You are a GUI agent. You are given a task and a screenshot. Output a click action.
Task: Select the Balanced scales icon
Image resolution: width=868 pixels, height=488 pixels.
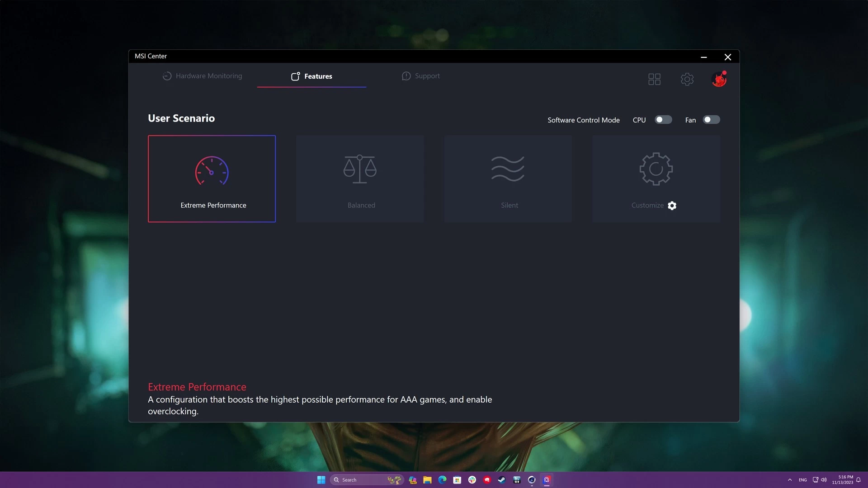360,169
